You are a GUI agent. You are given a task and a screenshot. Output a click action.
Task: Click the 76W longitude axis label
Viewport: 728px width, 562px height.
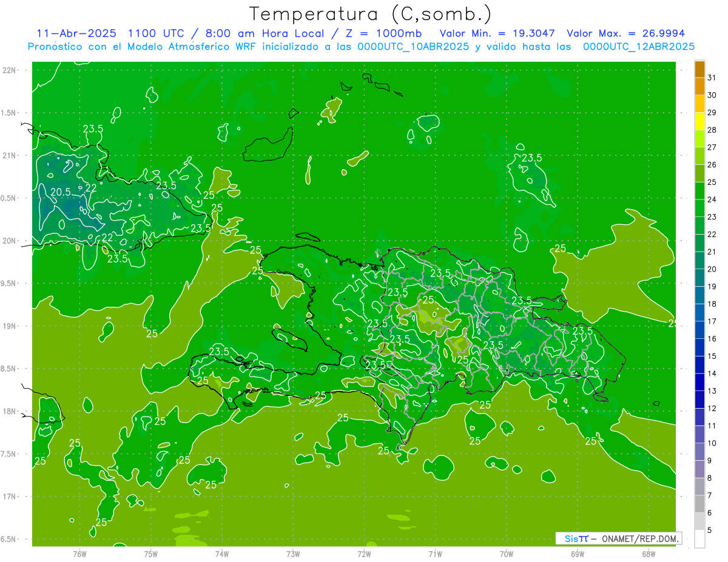point(79,554)
